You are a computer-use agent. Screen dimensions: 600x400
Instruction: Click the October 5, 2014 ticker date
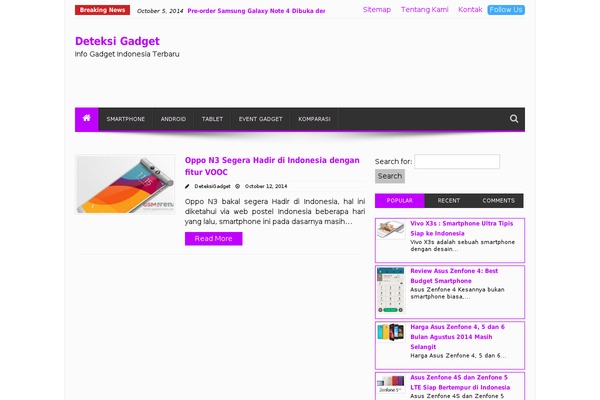point(160,11)
